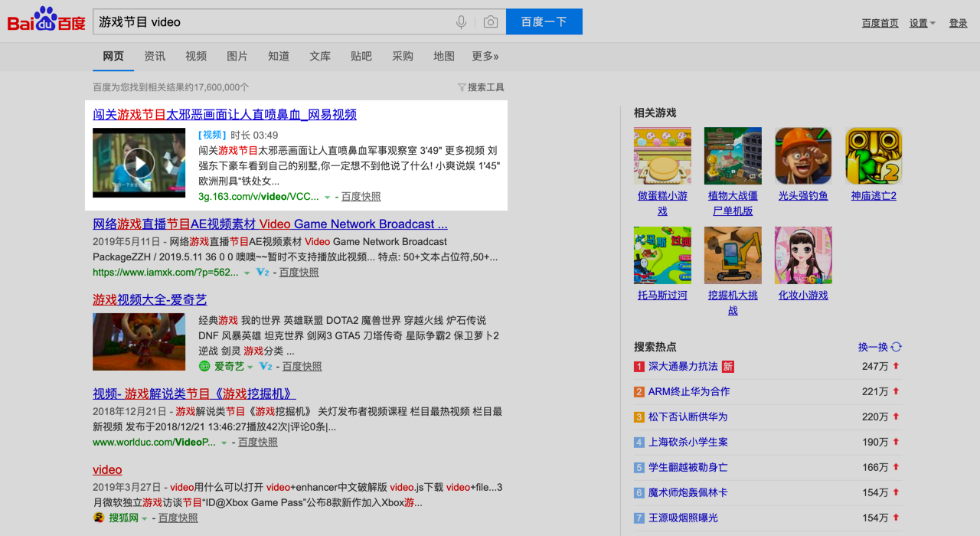The height and width of the screenshot is (536, 980).
Task: Open 百度快照 for 爱奇艺 result
Action: pyautogui.click(x=302, y=366)
